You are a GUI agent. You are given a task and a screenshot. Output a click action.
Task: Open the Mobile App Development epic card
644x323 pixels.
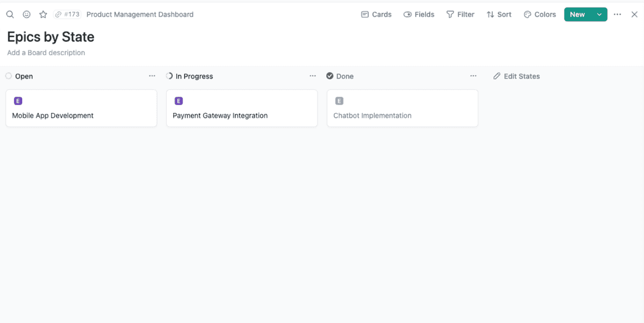click(x=81, y=115)
